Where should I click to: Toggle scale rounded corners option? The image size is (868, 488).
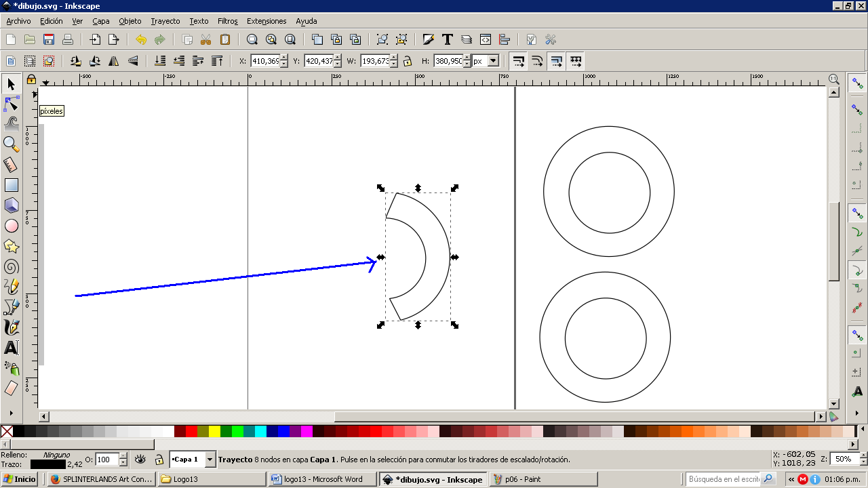[x=537, y=61]
